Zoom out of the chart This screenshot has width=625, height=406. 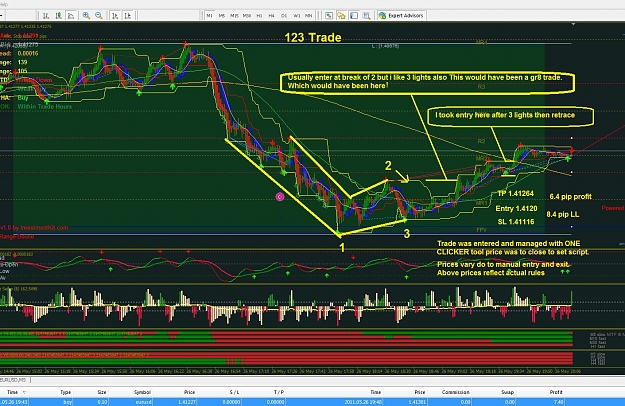(98, 16)
